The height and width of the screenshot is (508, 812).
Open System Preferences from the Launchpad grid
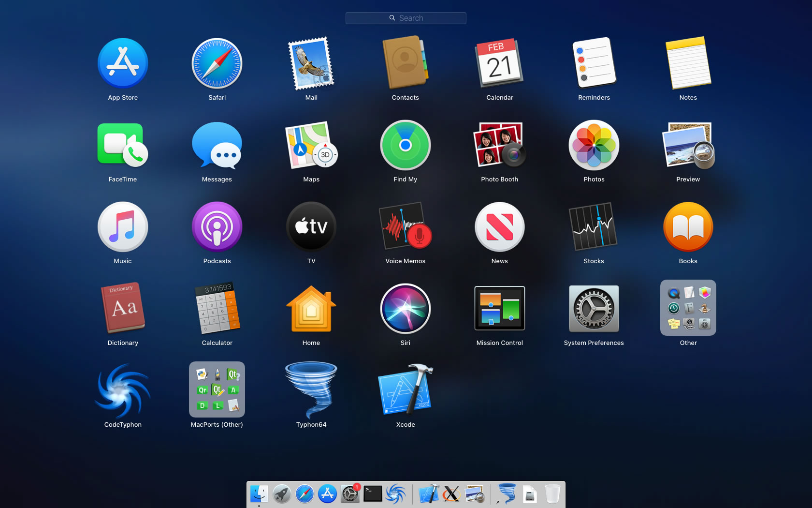click(594, 309)
